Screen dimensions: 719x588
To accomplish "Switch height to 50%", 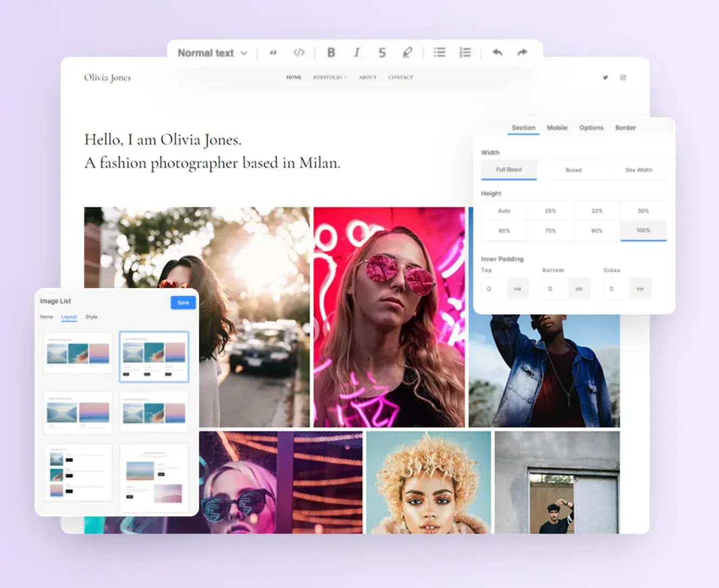I will [x=643, y=211].
